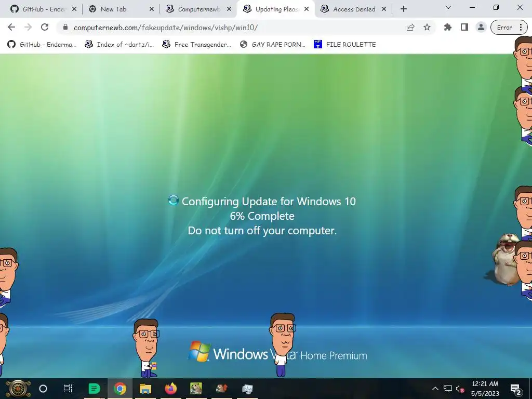Open a new tab with plus button
This screenshot has width=532, height=399.
click(x=403, y=9)
